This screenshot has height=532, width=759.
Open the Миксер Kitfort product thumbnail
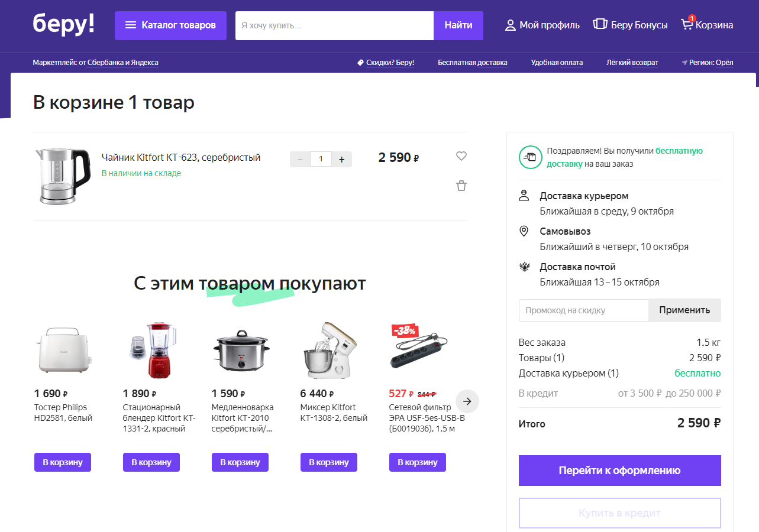(x=329, y=350)
